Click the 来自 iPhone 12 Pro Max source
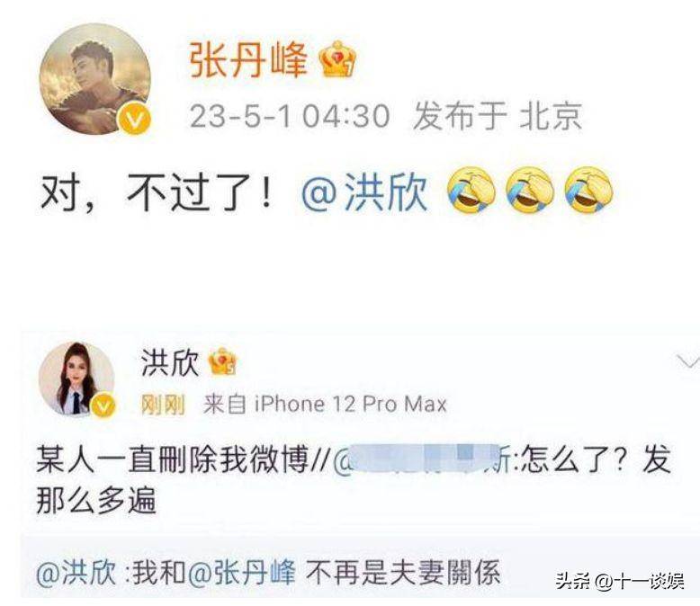 click(325, 405)
